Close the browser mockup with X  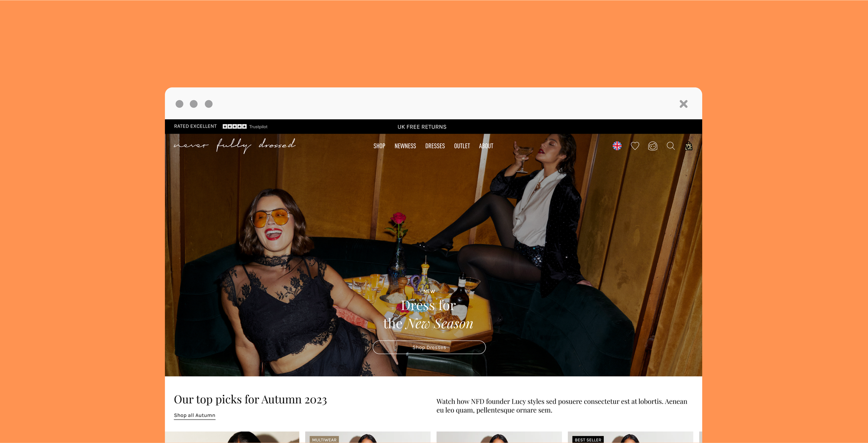click(x=683, y=104)
